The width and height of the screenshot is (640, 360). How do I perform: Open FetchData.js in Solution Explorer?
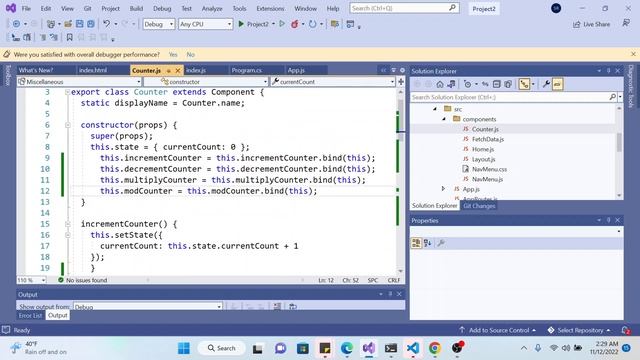[x=487, y=139]
